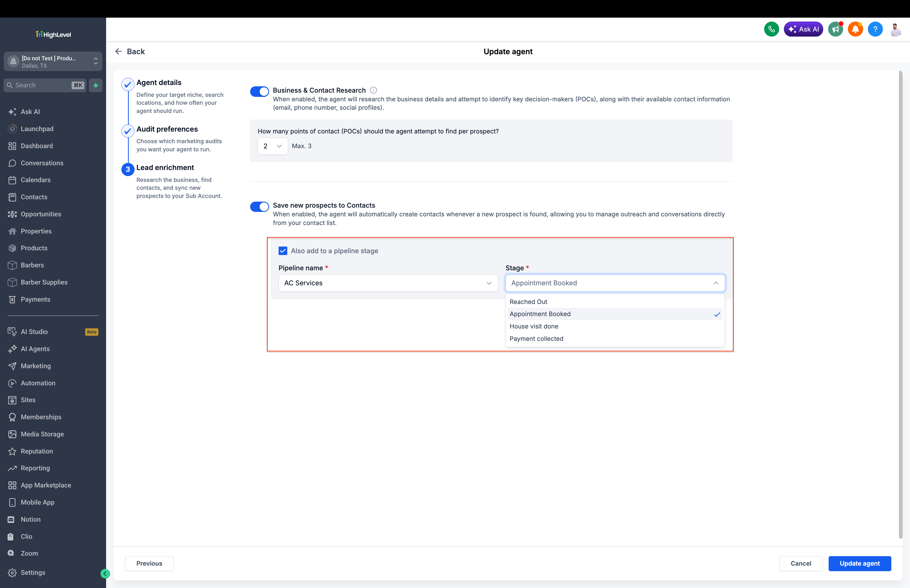
Task: Click the Products box icon
Action: [x=12, y=248]
